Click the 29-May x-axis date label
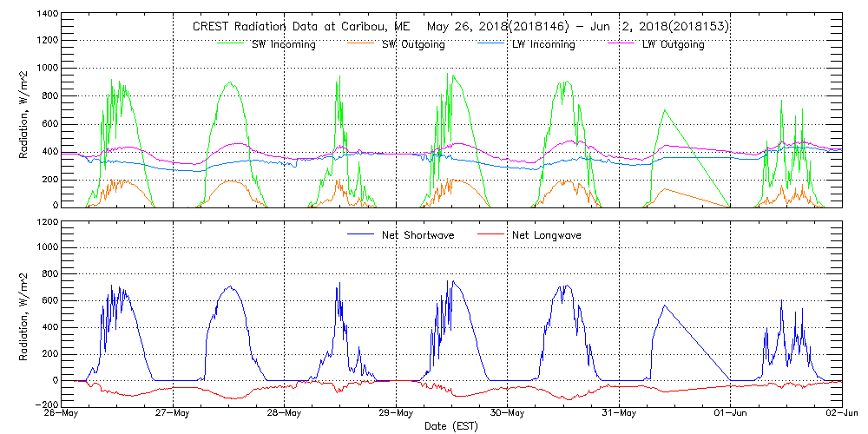Viewport: 868px width, 434px height. point(397,413)
